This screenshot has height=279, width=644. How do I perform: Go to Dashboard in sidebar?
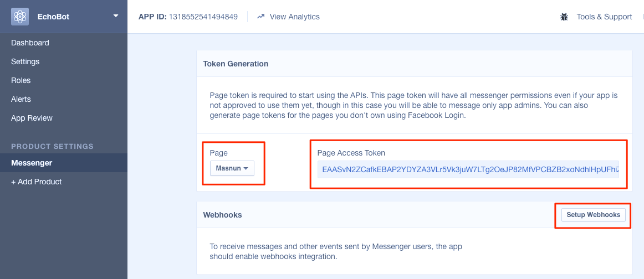tap(30, 43)
